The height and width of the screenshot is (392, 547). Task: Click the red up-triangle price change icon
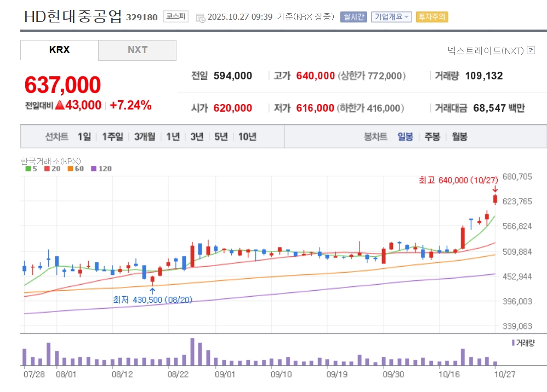60,105
